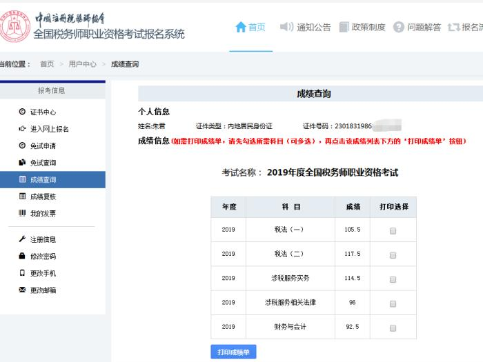Click the home house icon
Screen dimensions: 483x362
point(241,27)
